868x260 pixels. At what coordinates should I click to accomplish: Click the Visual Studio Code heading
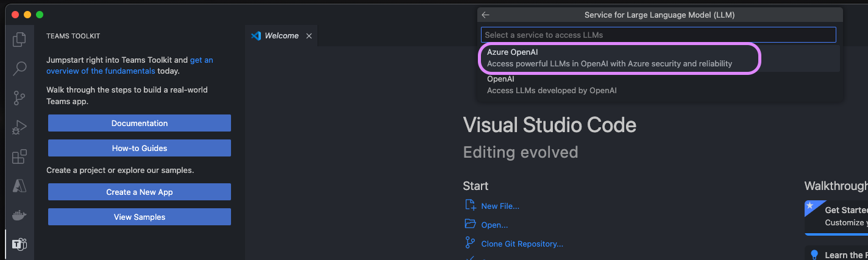pyautogui.click(x=550, y=125)
